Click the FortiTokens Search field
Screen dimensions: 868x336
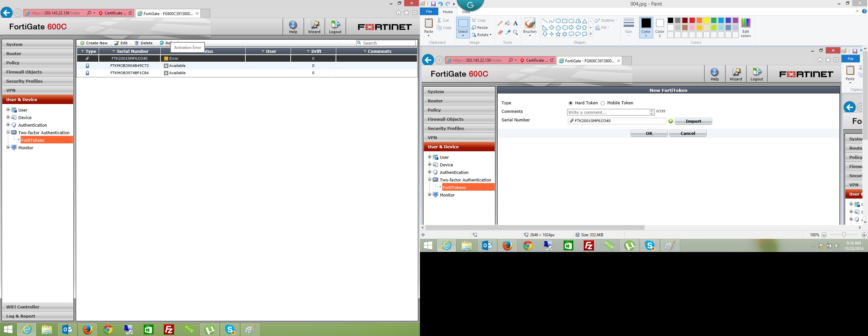tap(388, 43)
